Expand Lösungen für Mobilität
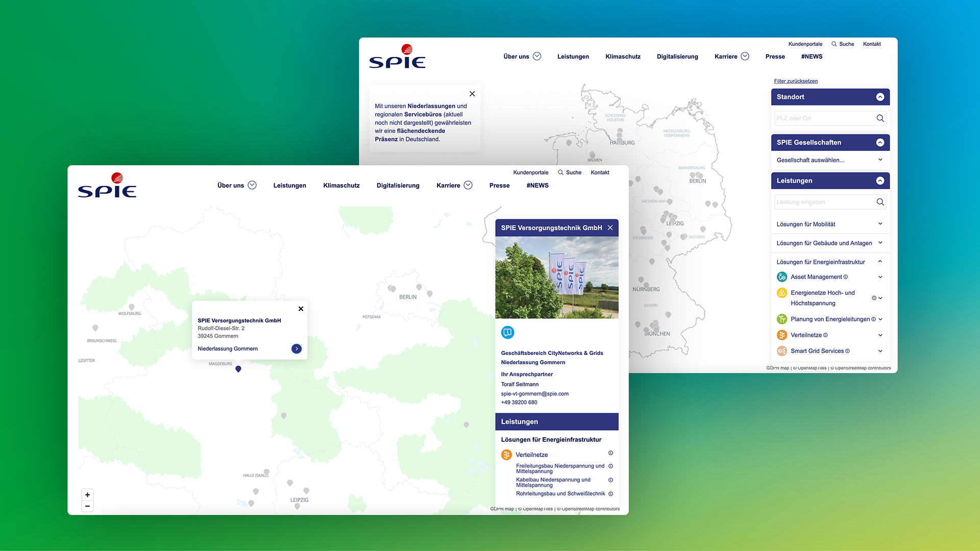The image size is (980, 551). 830,224
